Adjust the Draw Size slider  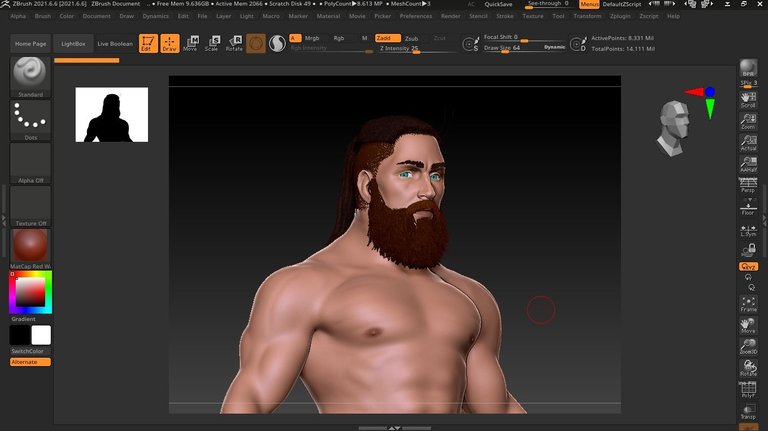click(524, 48)
